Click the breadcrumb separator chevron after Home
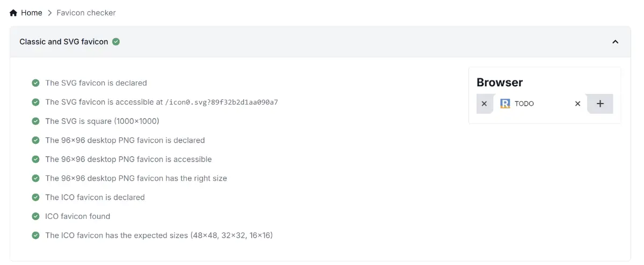Image resolution: width=644 pixels, height=265 pixels. point(49,13)
